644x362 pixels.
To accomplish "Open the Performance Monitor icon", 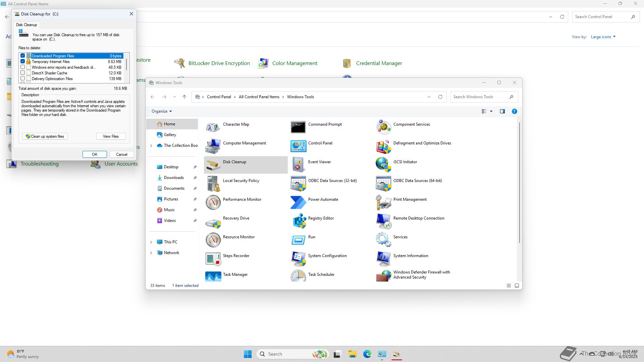I will [213, 202].
